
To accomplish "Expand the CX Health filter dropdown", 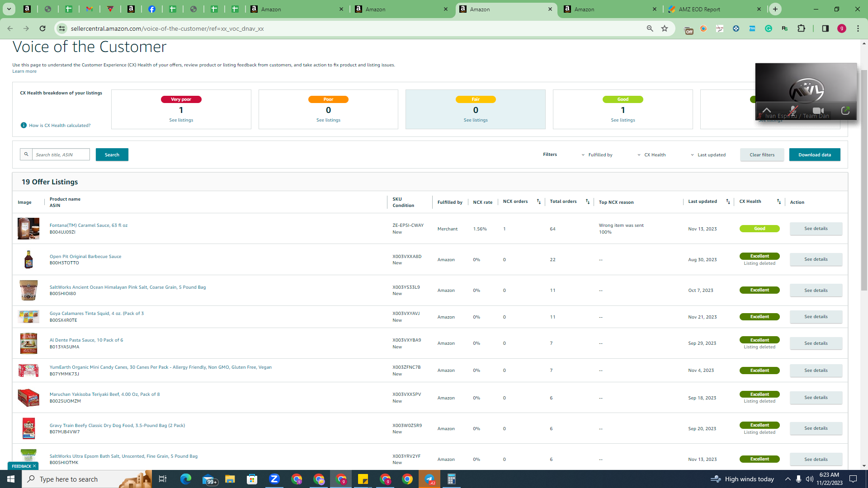I will coord(651,155).
